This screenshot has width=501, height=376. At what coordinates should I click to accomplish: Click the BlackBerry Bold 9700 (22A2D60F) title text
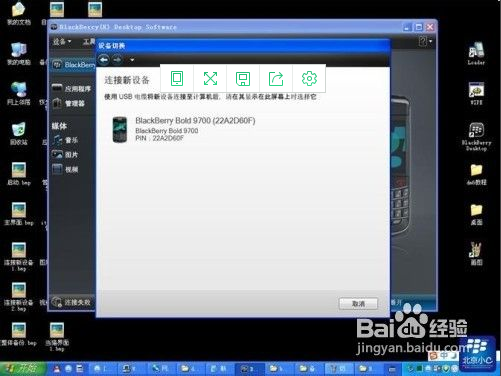coord(195,120)
